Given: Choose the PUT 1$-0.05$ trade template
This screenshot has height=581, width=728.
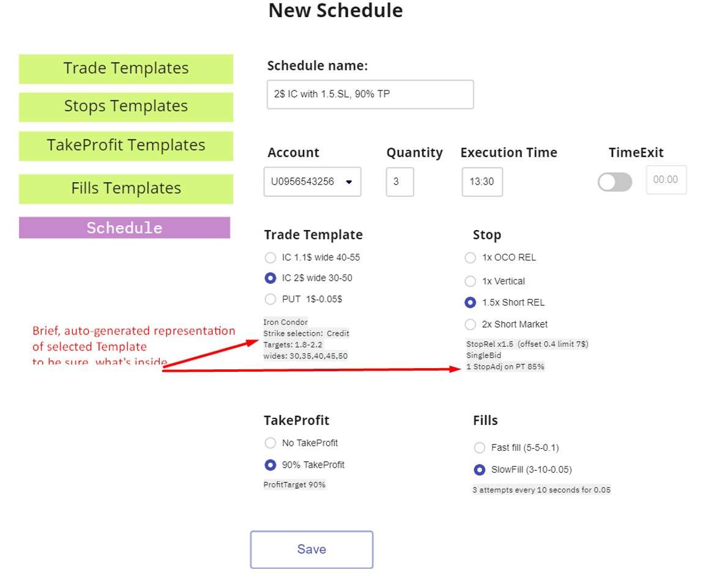Looking at the screenshot, I should click(270, 299).
